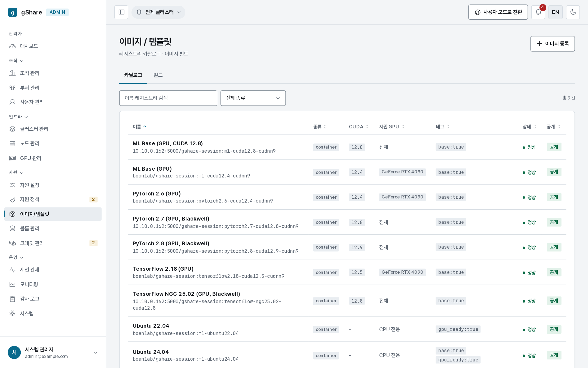Screen dimensions: 588x368
Task: Open the 전체 종류 filter dropdown
Action: [x=253, y=98]
